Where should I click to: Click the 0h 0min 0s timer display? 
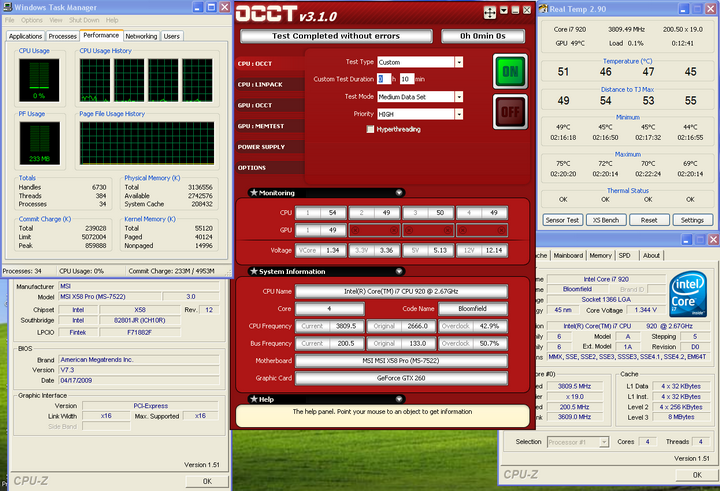[x=483, y=36]
